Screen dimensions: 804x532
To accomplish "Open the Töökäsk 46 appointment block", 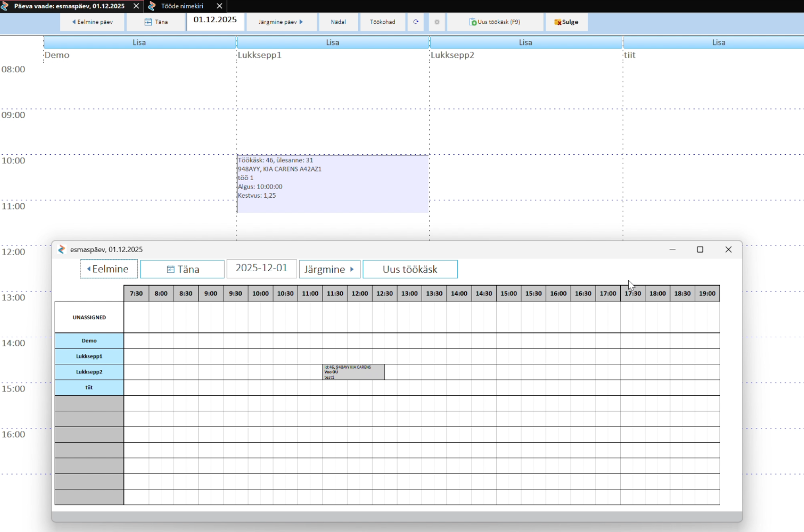I will pos(332,184).
